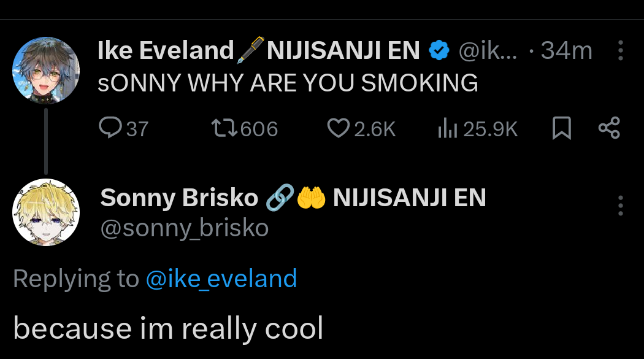Go to the @sonny_brisko handle
Viewport: 644px width, 359px height.
pos(184,228)
